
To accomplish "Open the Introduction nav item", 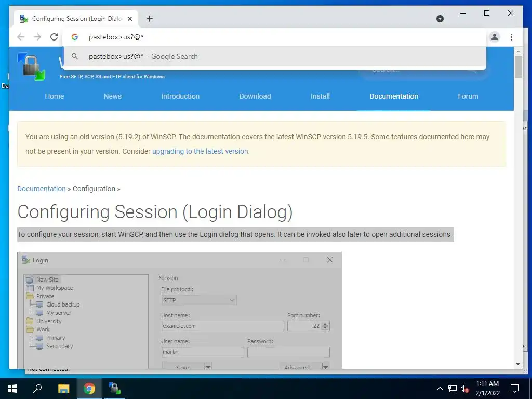I will point(180,96).
